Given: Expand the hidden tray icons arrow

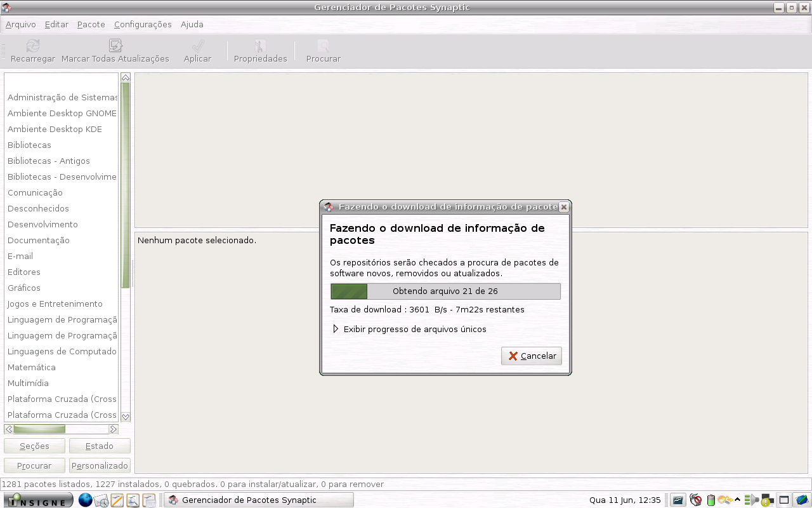Looking at the screenshot, I should click(x=738, y=500).
